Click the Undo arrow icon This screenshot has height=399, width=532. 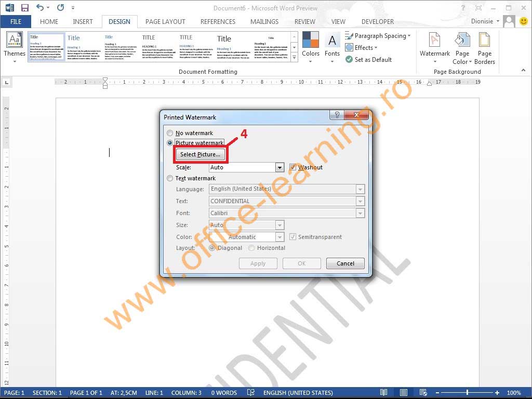(x=40, y=7)
